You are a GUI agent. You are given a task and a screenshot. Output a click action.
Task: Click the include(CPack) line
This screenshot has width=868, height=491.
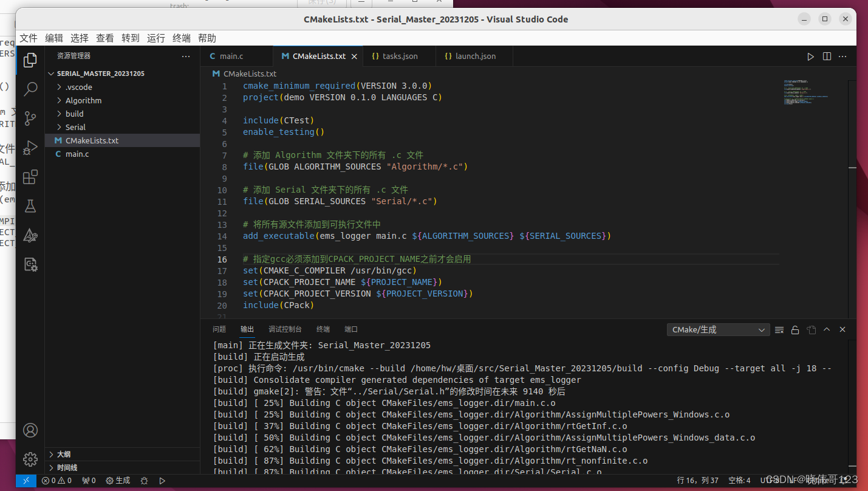click(x=279, y=305)
